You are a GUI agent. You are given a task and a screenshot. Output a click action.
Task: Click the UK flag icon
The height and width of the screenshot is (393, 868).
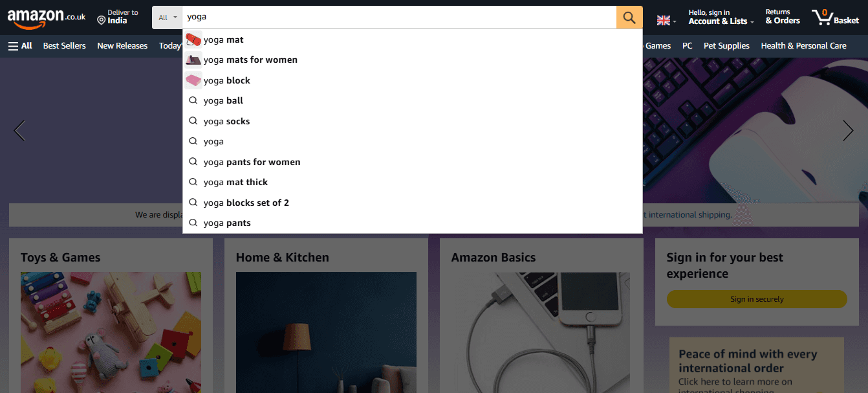(x=664, y=19)
